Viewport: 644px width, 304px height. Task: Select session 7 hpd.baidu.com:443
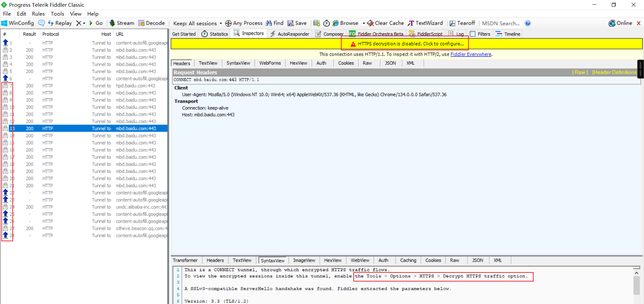(x=84, y=86)
